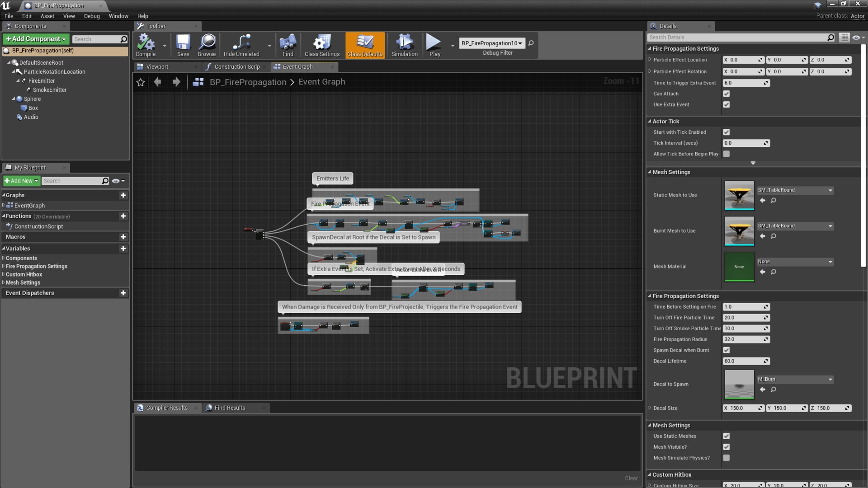Screen dimensions: 868x488
Task: Click the Add Component button
Action: click(x=35, y=39)
